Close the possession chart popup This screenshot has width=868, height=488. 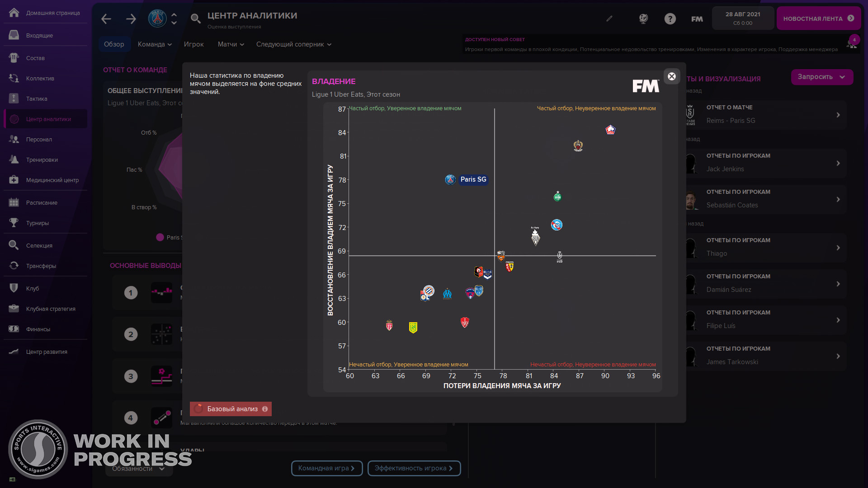click(x=672, y=76)
